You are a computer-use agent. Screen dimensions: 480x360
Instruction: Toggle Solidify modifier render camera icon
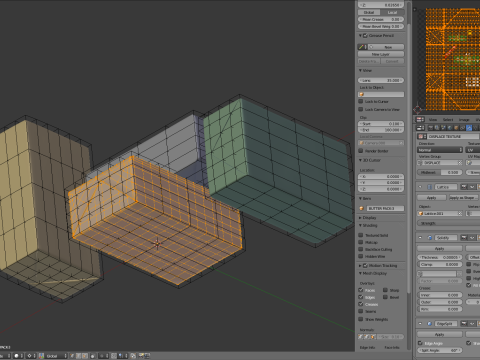click(x=464, y=238)
